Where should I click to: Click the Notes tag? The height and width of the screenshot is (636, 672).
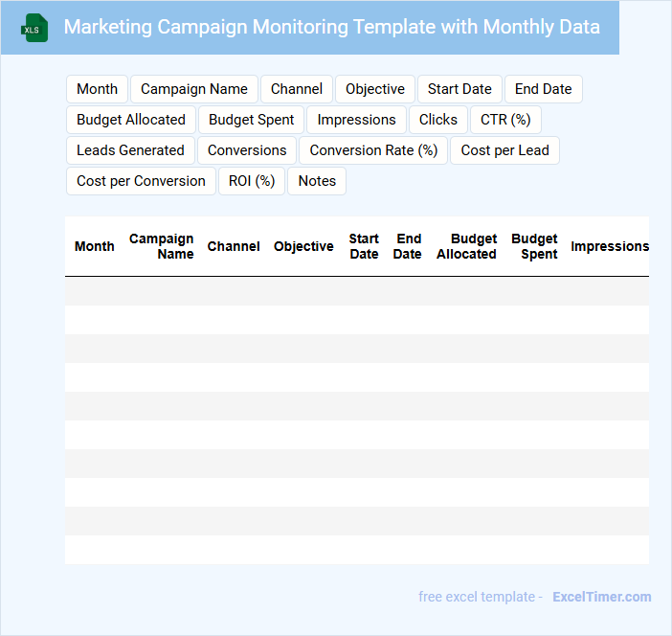pyautogui.click(x=317, y=181)
